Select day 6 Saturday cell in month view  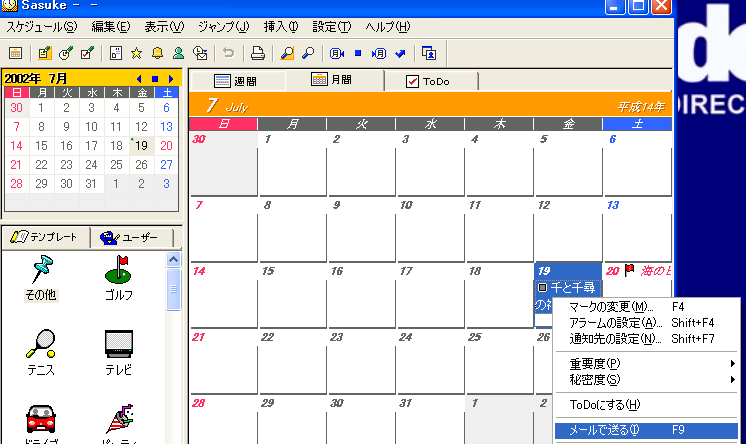point(637,163)
